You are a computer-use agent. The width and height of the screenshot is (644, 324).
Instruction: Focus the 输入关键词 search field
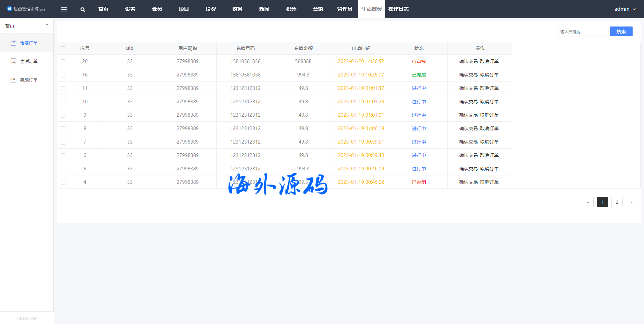pyautogui.click(x=583, y=32)
